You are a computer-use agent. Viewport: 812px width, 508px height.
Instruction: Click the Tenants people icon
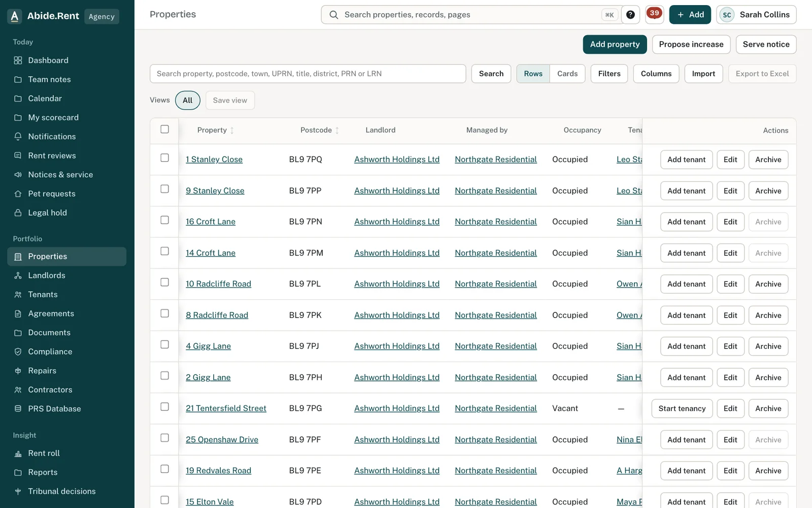[x=18, y=295]
